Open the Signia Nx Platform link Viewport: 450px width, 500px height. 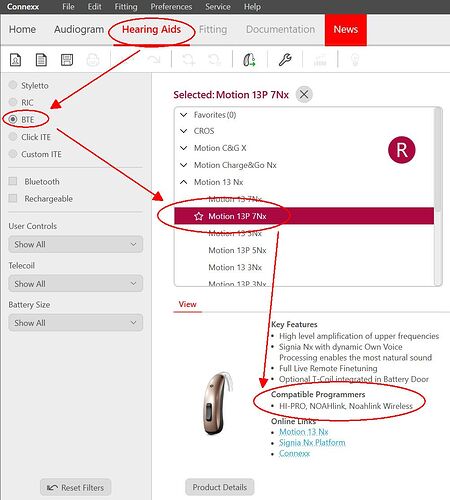tap(312, 443)
